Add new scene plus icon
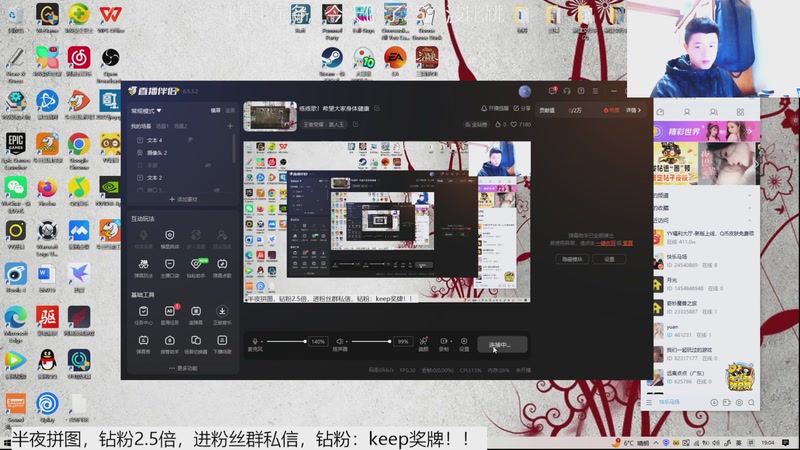 pos(230,126)
